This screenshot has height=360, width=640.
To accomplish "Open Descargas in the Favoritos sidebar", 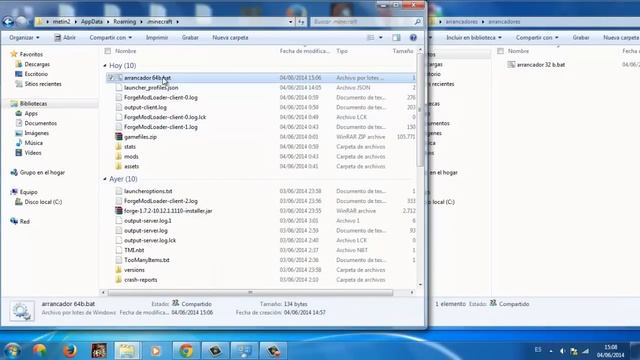I will pos(37,64).
